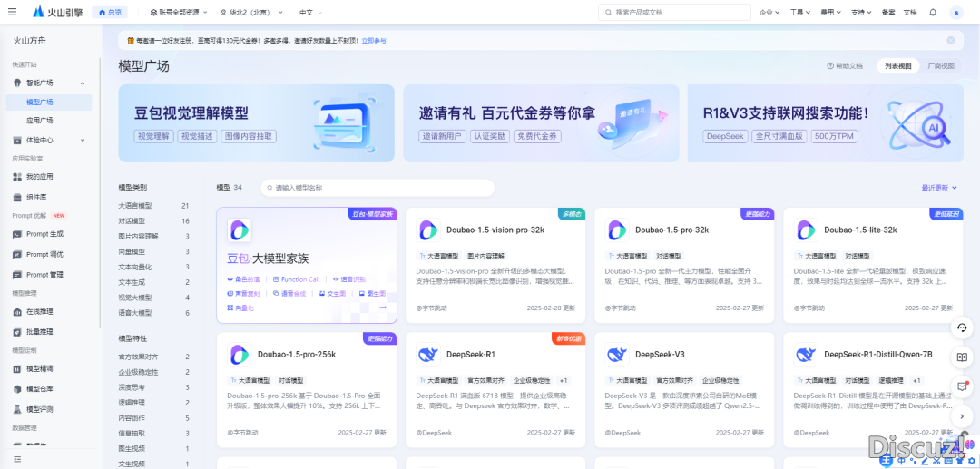980x469 pixels.
Task: Open the floating feedback message icon
Action: (x=962, y=386)
